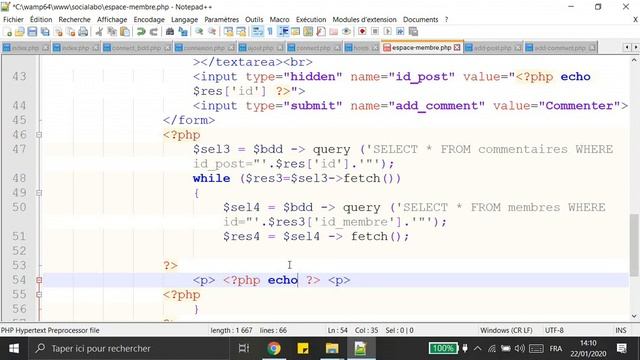The image size is (640, 360).
Task: Open the taskbar clock showing 14:10
Action: pos(588,349)
